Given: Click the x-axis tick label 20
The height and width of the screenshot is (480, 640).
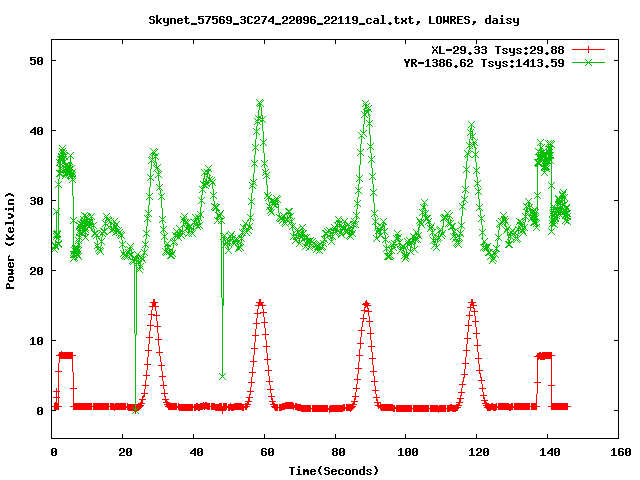Looking at the screenshot, I should 125,452.
